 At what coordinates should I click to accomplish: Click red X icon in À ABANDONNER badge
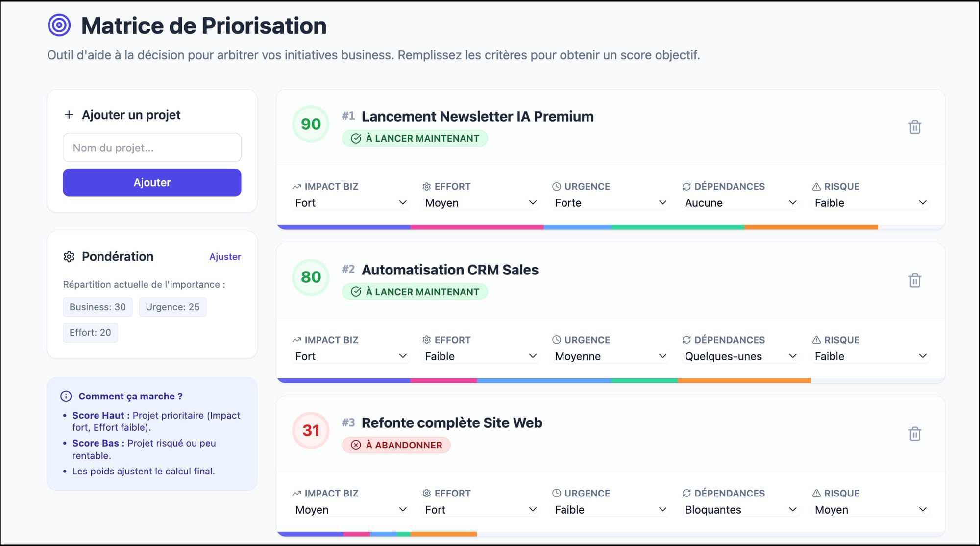[356, 445]
